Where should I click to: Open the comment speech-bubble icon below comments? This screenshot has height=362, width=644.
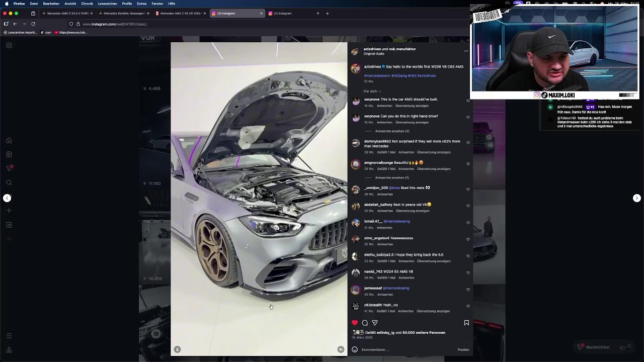365,323
